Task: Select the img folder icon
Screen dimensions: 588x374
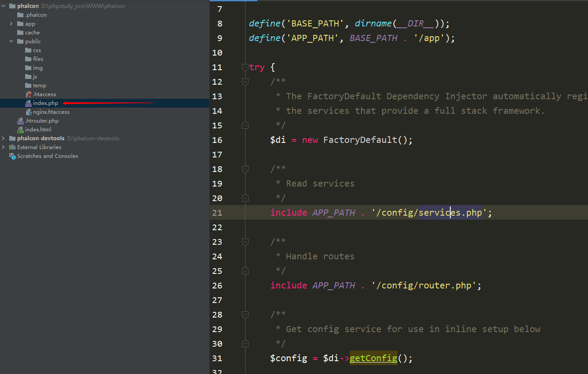Action: 28,68
